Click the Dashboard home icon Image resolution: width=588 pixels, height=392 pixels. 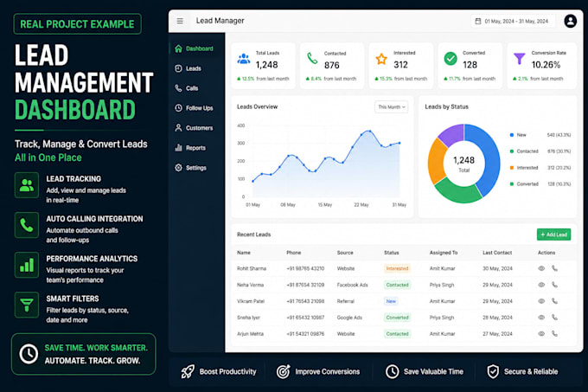click(178, 48)
